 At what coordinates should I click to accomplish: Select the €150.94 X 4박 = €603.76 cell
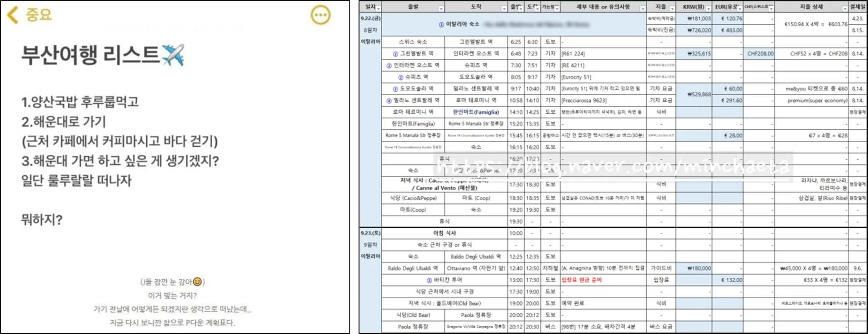(811, 24)
